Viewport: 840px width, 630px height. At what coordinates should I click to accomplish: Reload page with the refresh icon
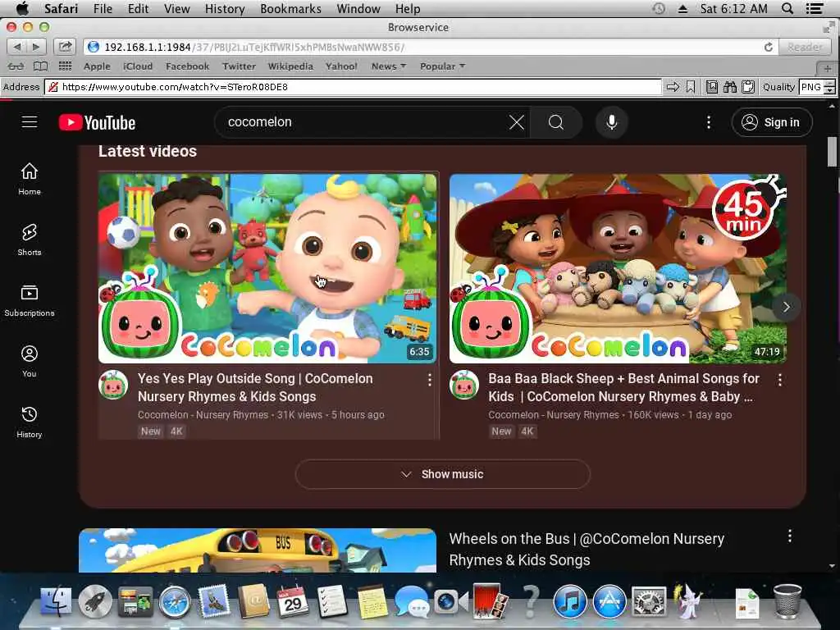(x=768, y=47)
